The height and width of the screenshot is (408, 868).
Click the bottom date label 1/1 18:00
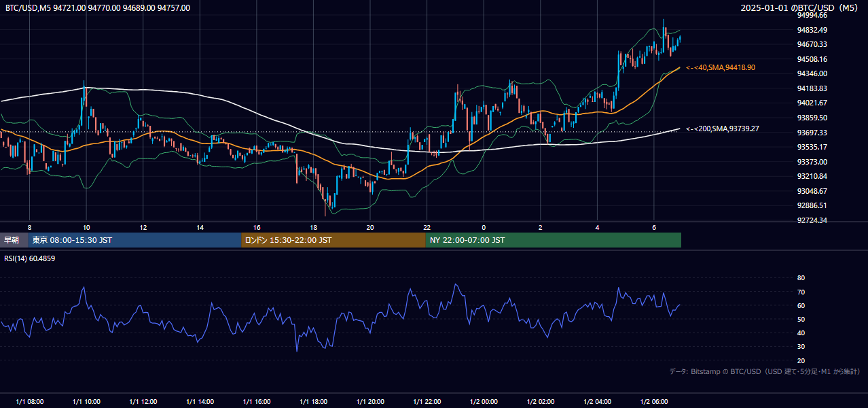coord(313,402)
